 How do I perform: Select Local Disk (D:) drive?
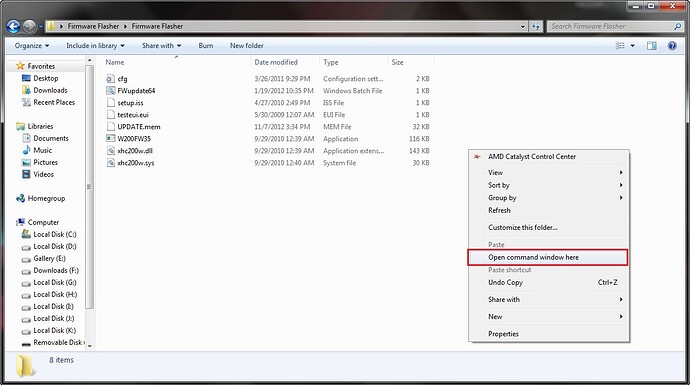coord(55,246)
